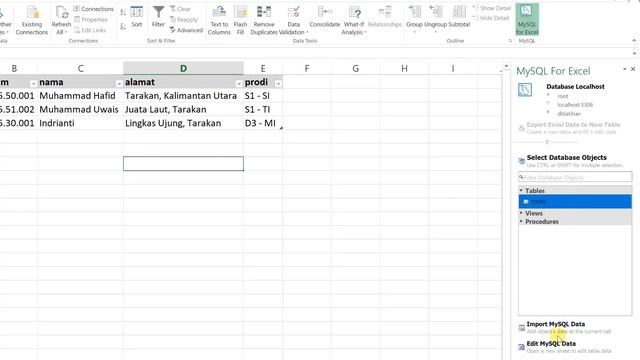The height and width of the screenshot is (360, 640).
Task: Click the Subtotal icon
Action: [x=459, y=11]
